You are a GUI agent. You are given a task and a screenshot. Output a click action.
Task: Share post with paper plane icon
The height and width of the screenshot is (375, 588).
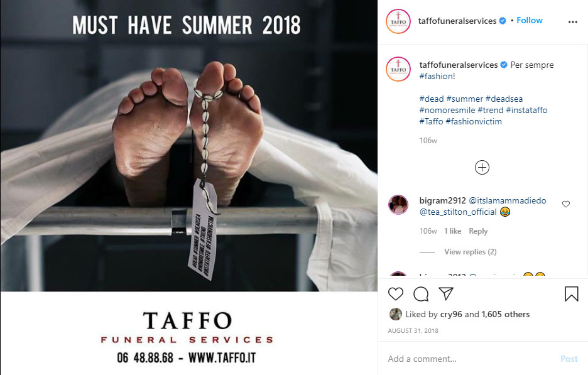(x=446, y=293)
